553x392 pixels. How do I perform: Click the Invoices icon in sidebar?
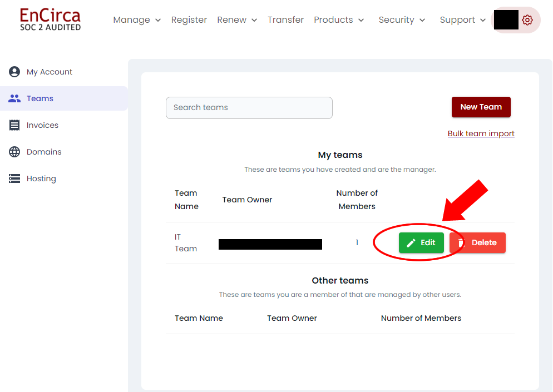[x=14, y=125]
